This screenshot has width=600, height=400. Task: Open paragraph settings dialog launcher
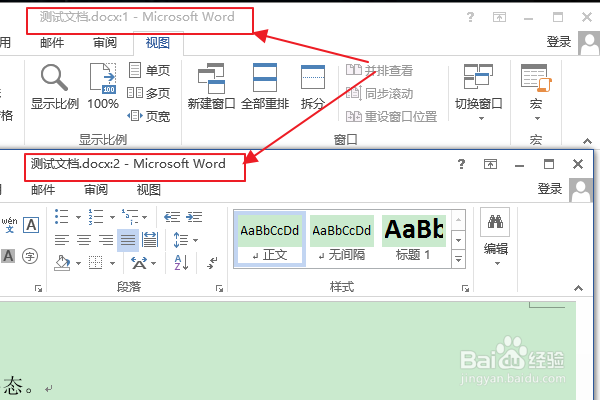tap(219, 288)
